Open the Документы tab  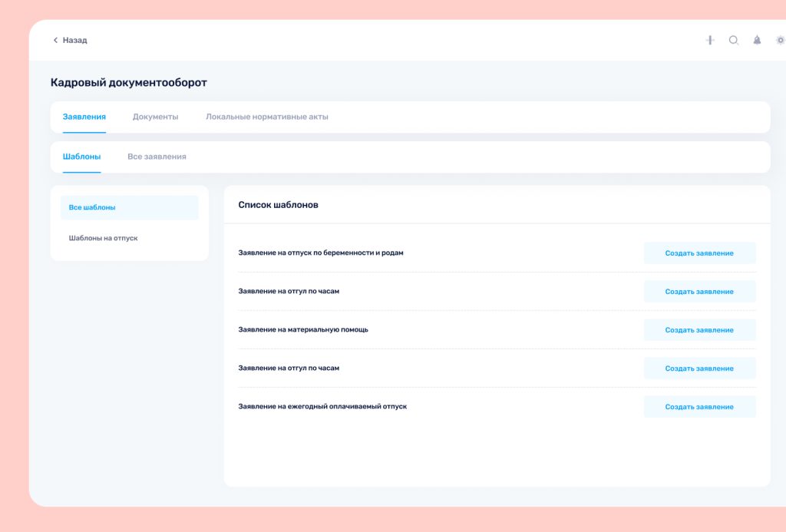coord(155,117)
